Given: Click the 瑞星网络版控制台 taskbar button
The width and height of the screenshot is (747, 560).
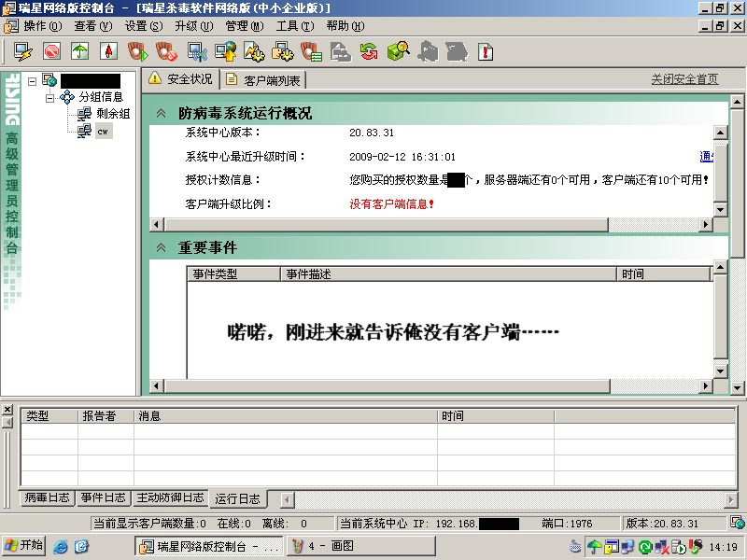Looking at the screenshot, I should (208, 546).
